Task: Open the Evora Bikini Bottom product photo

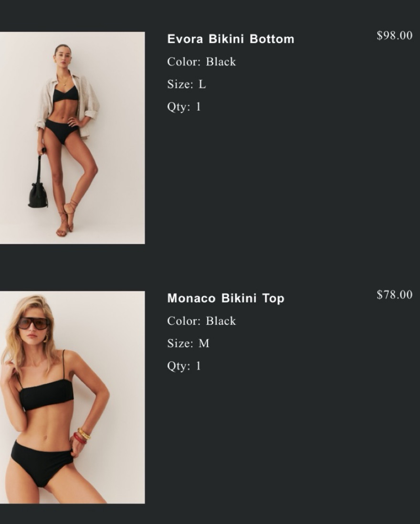Action: pyautogui.click(x=72, y=138)
